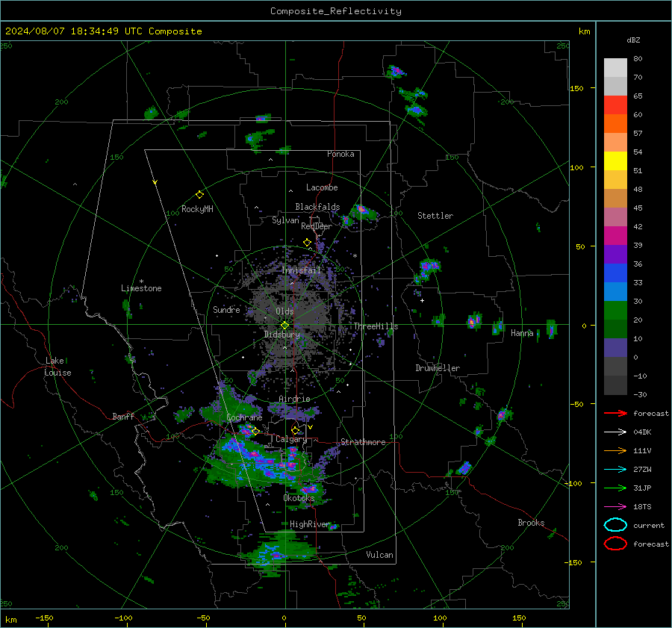
Task: Click the Vulcan label
Action: pyautogui.click(x=379, y=555)
